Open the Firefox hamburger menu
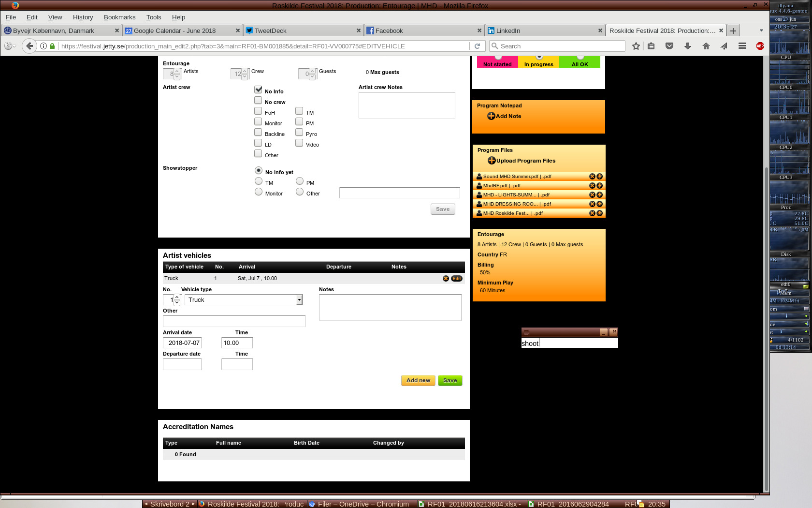 742,46
